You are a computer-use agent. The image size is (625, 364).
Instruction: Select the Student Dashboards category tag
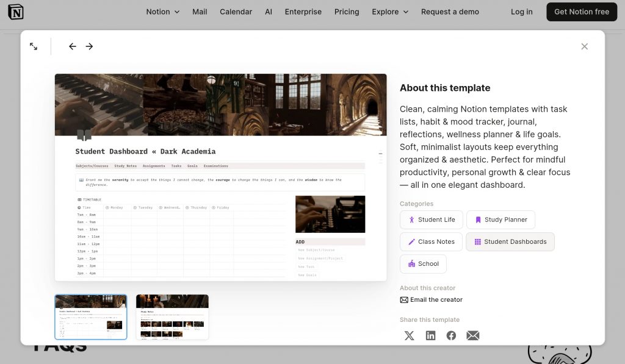tap(510, 241)
